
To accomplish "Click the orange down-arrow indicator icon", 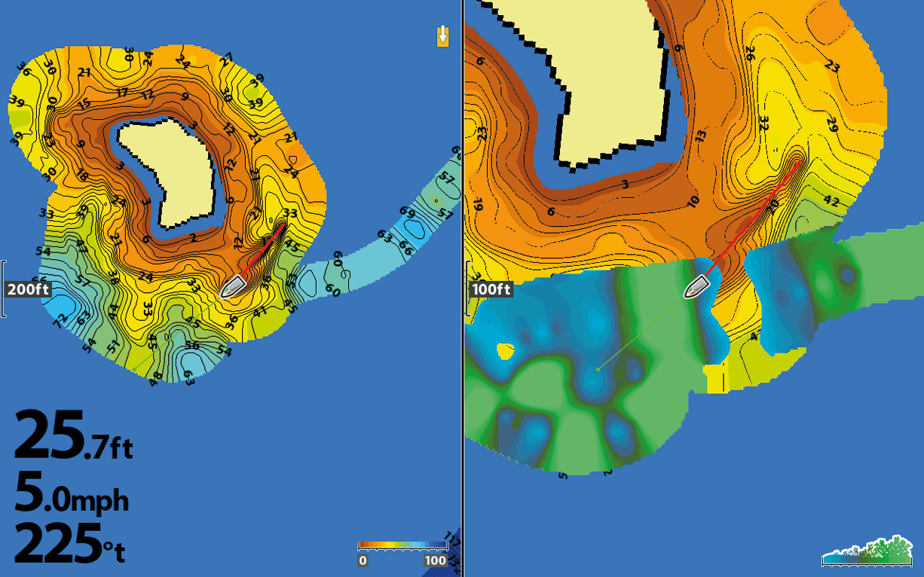I will click(442, 35).
